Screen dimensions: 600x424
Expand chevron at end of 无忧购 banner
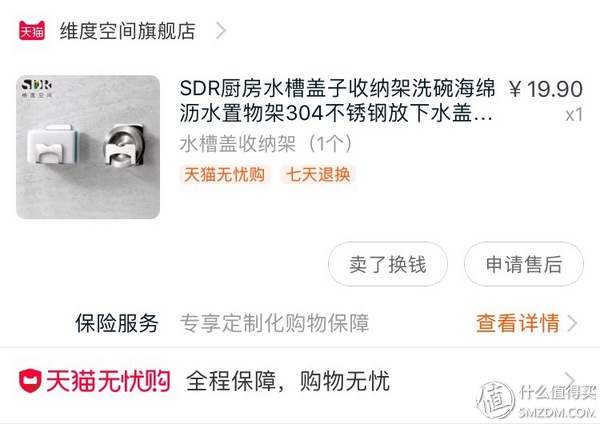(570, 379)
